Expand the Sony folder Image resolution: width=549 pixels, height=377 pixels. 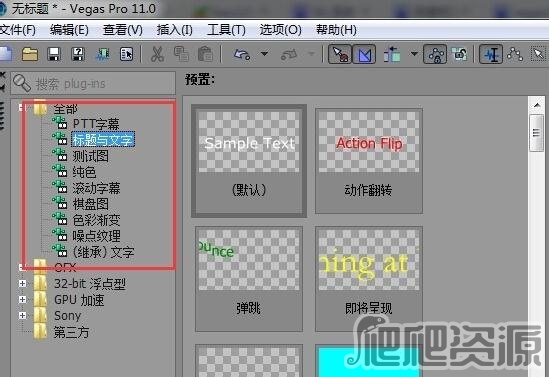22,315
